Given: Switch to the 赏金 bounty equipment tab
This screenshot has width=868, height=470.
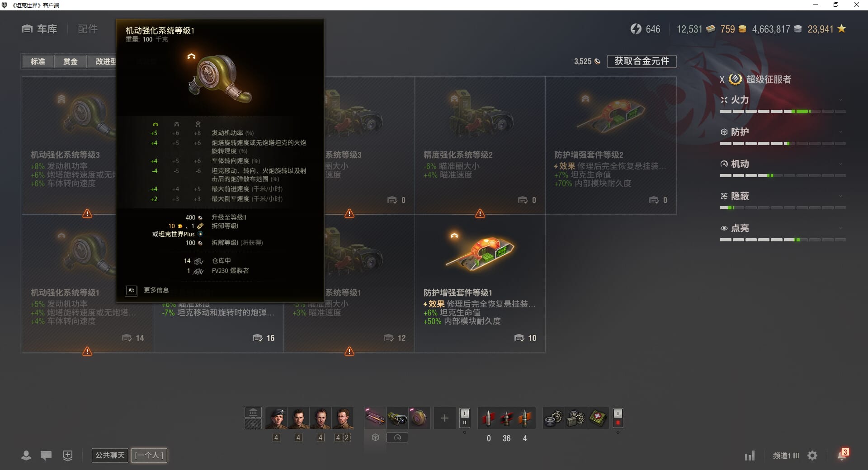Looking at the screenshot, I should click(70, 61).
